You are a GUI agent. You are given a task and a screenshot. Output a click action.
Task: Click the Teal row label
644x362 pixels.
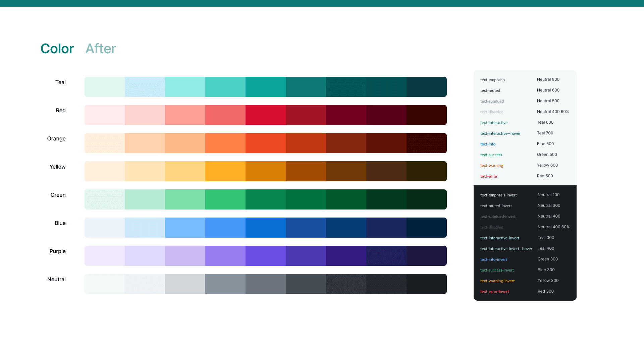[60, 82]
